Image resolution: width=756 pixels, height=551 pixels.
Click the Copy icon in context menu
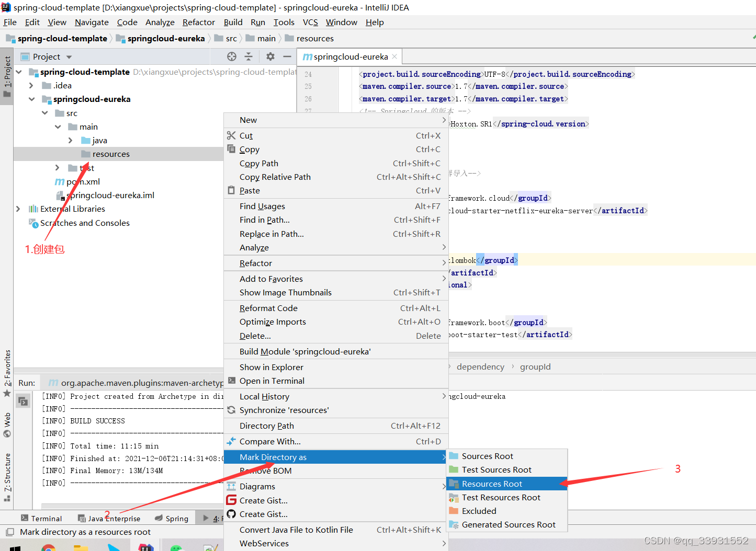click(x=231, y=149)
